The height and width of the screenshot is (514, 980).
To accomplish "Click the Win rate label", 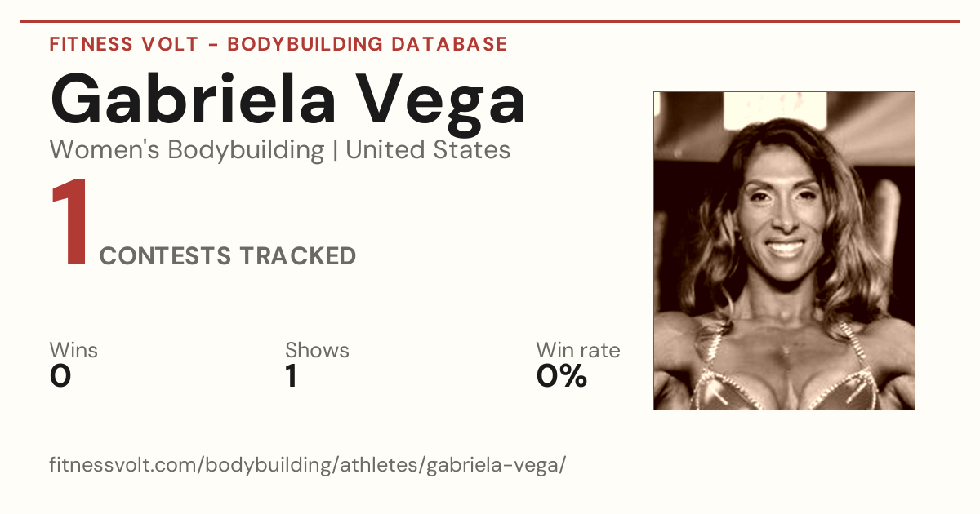I will click(578, 350).
